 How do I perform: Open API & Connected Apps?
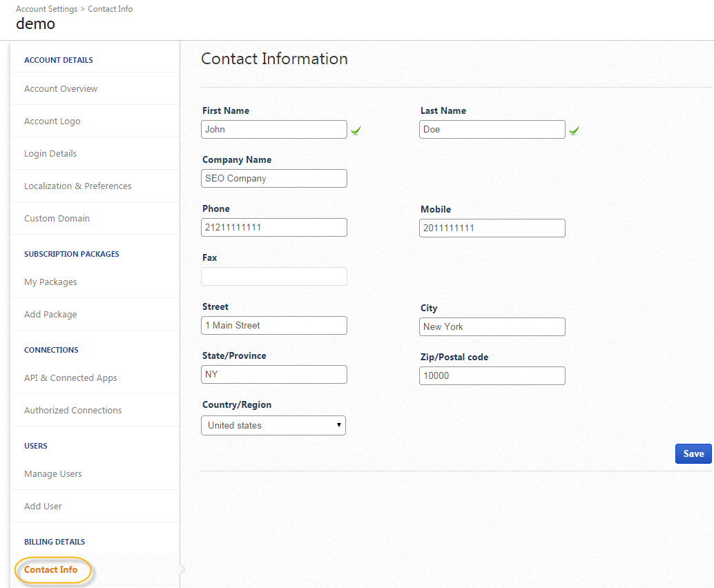point(70,378)
